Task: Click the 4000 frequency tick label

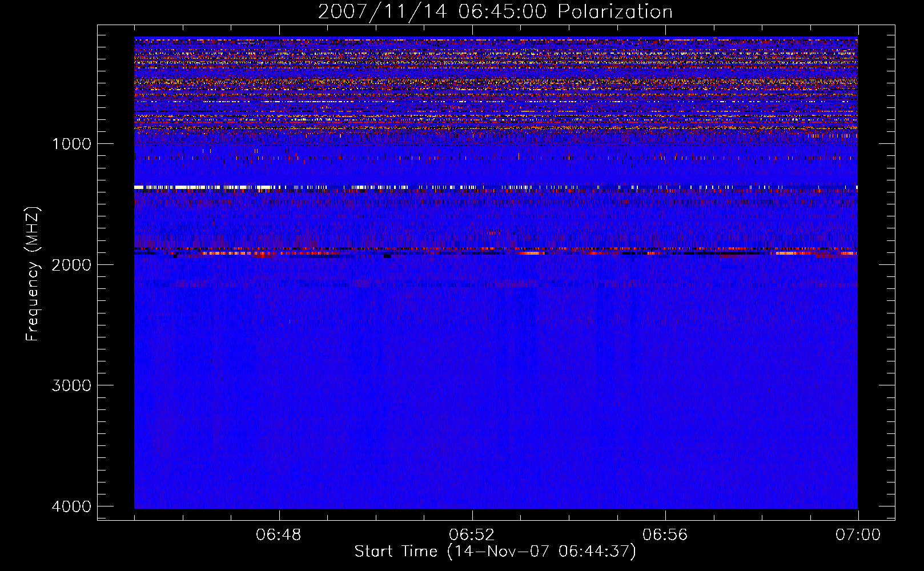Action: pos(71,506)
